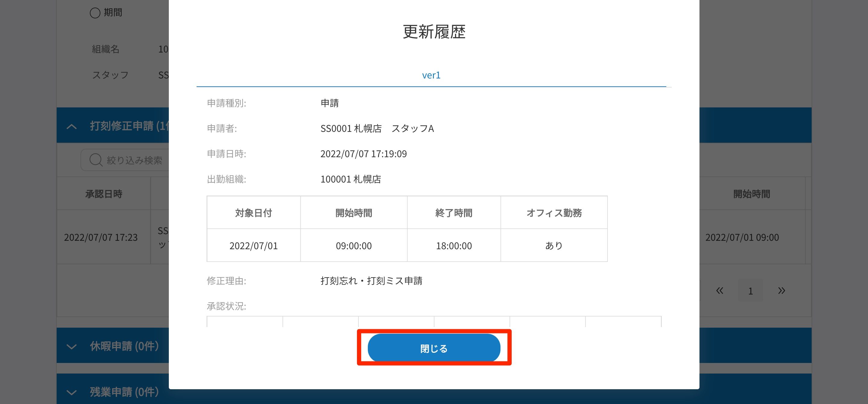Click the 18:00:00 end time cell

453,246
